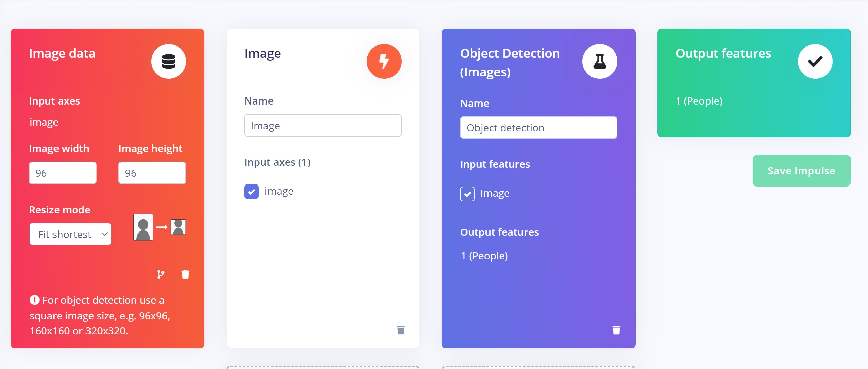Click the info icon beside object detection hint

point(34,300)
